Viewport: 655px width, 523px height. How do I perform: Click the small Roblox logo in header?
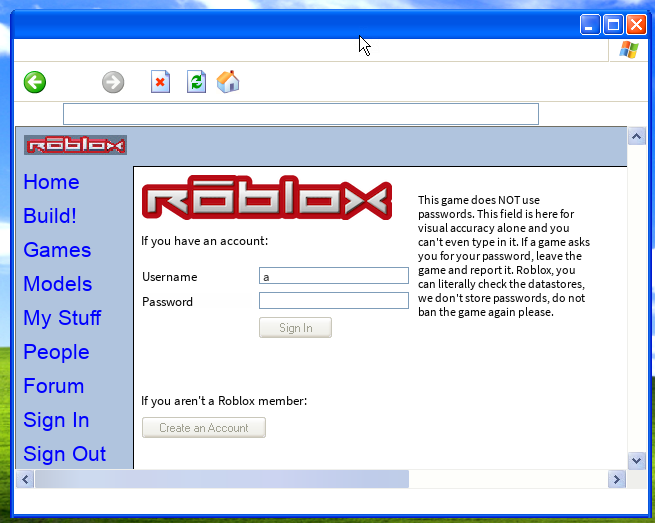(x=76, y=145)
